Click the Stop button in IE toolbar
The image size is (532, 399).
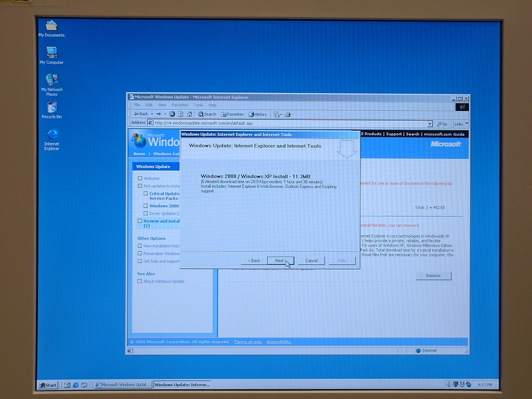point(172,114)
